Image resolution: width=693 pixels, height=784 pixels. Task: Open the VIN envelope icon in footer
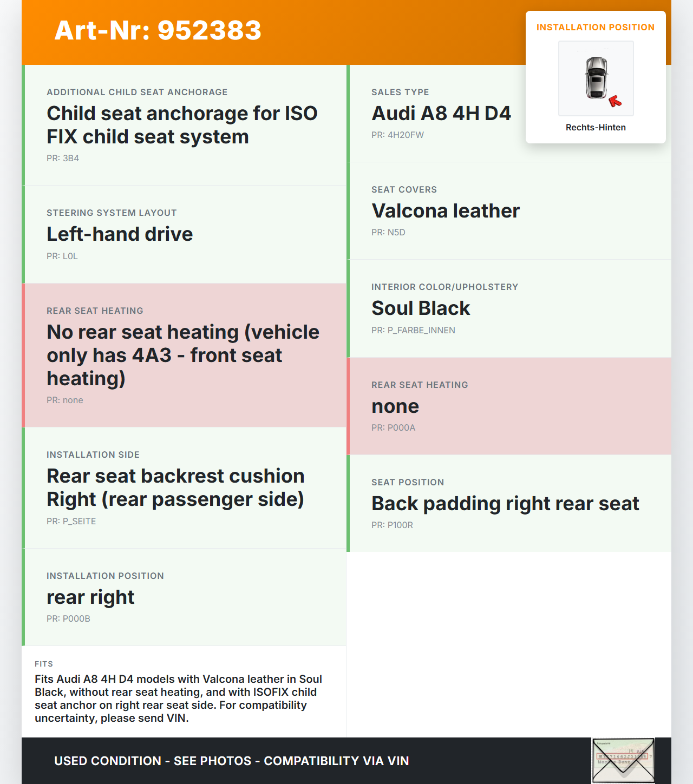(623, 760)
